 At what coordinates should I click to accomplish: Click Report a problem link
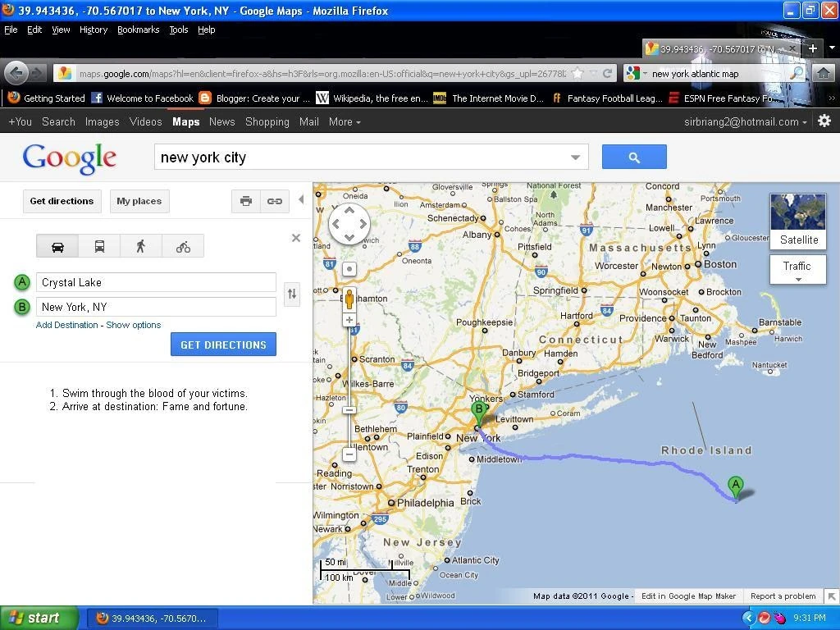tap(783, 596)
